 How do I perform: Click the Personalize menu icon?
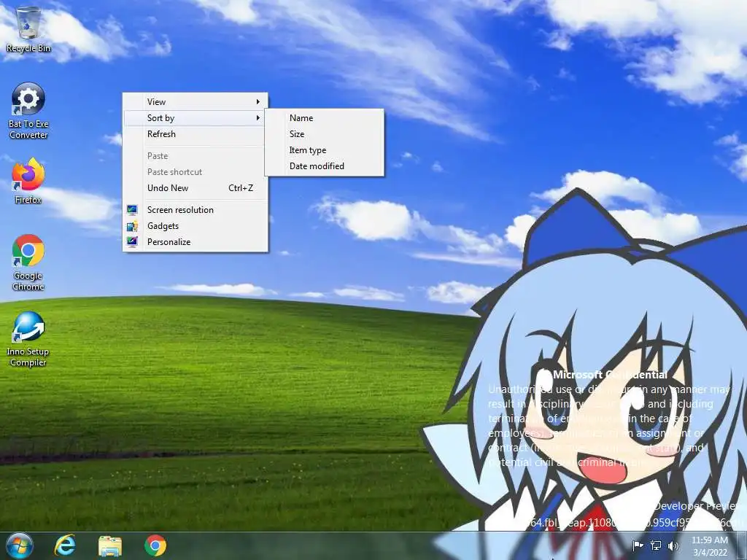click(132, 242)
